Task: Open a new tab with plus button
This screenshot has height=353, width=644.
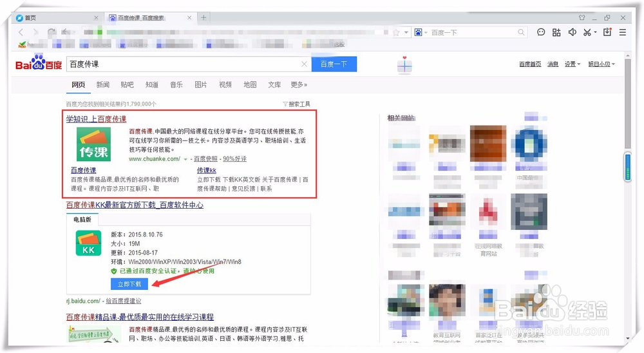Action: tap(204, 17)
